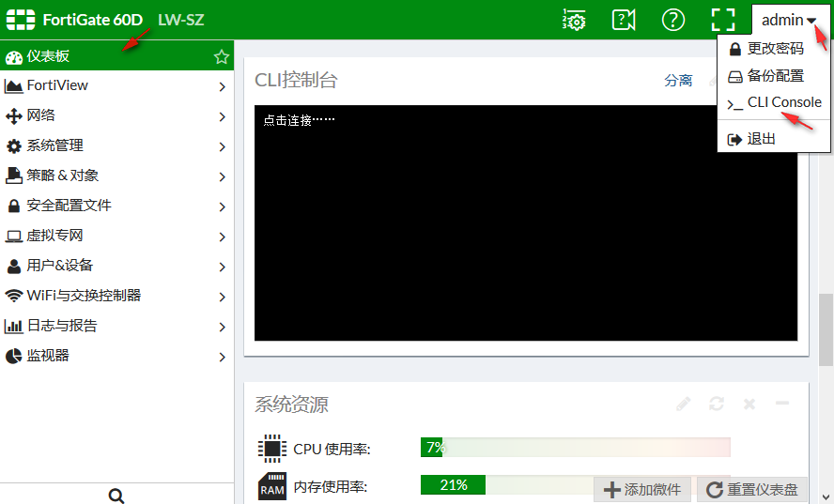834x504 pixels.
Task: Click the 仪表板 dashboard menu item
Action: click(x=117, y=55)
